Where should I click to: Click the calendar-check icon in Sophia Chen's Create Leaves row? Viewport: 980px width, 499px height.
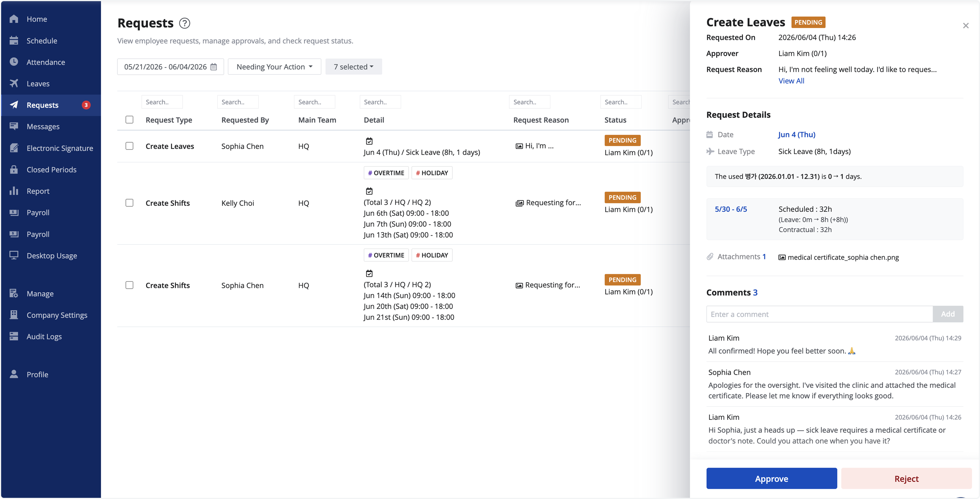click(x=369, y=142)
